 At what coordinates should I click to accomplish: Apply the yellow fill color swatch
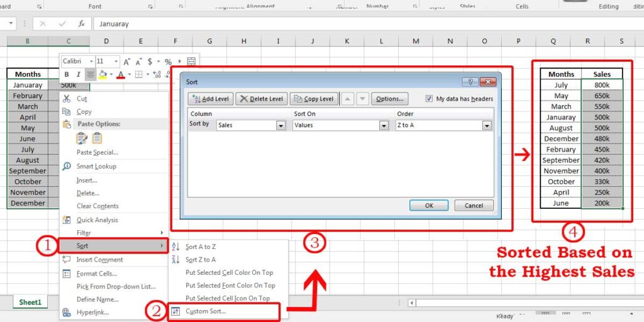tap(103, 75)
